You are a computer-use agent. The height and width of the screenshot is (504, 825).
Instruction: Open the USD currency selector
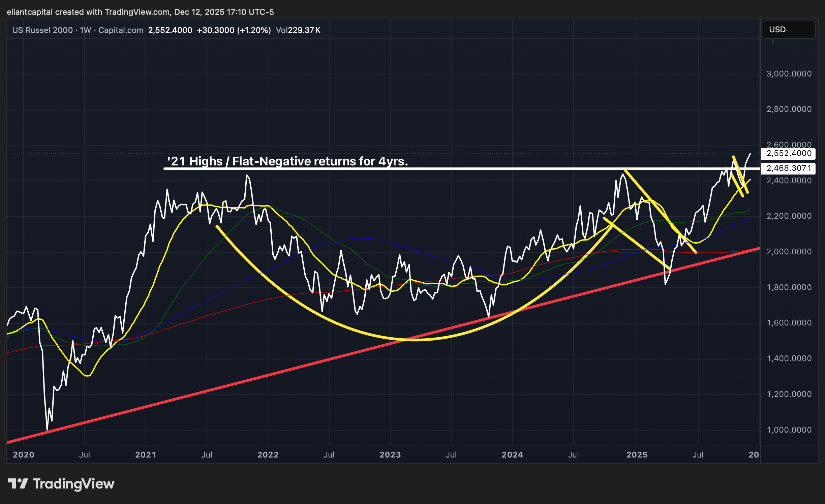[788, 30]
